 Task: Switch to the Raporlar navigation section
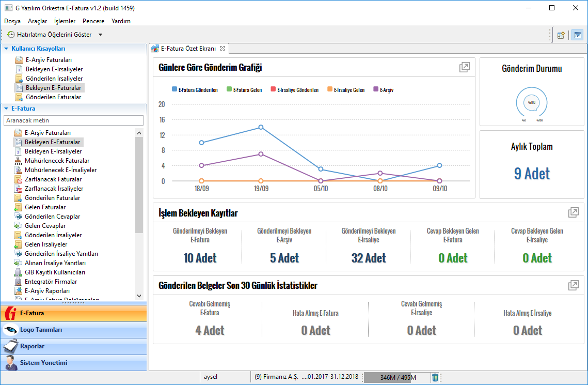(32, 346)
